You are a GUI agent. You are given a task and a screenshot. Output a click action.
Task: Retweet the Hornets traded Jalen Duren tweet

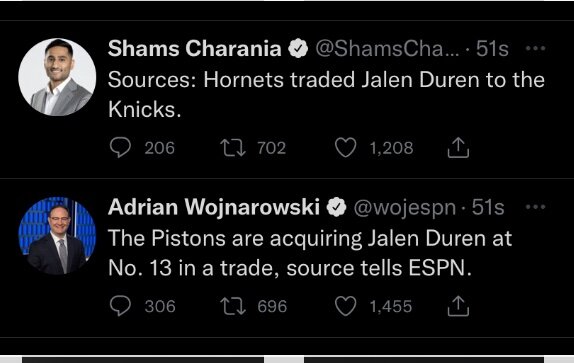click(x=233, y=148)
